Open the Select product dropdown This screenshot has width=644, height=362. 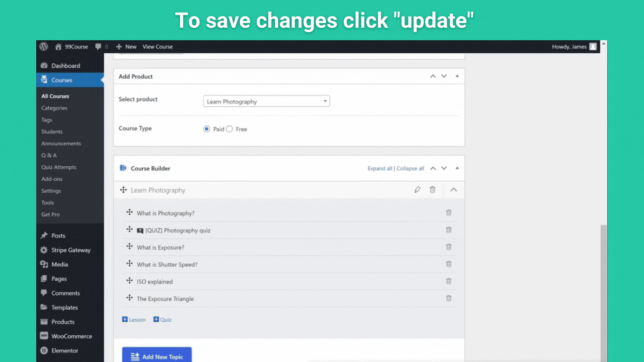[x=267, y=101]
